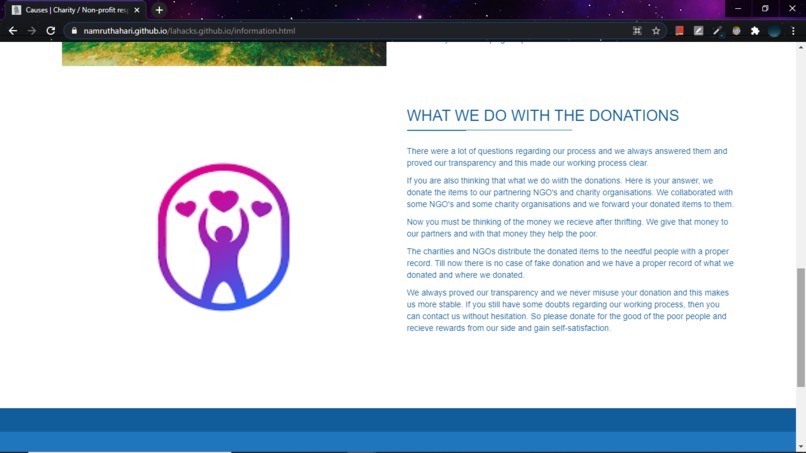Restore down the browser window
This screenshot has height=453, width=806.
tap(765, 9)
